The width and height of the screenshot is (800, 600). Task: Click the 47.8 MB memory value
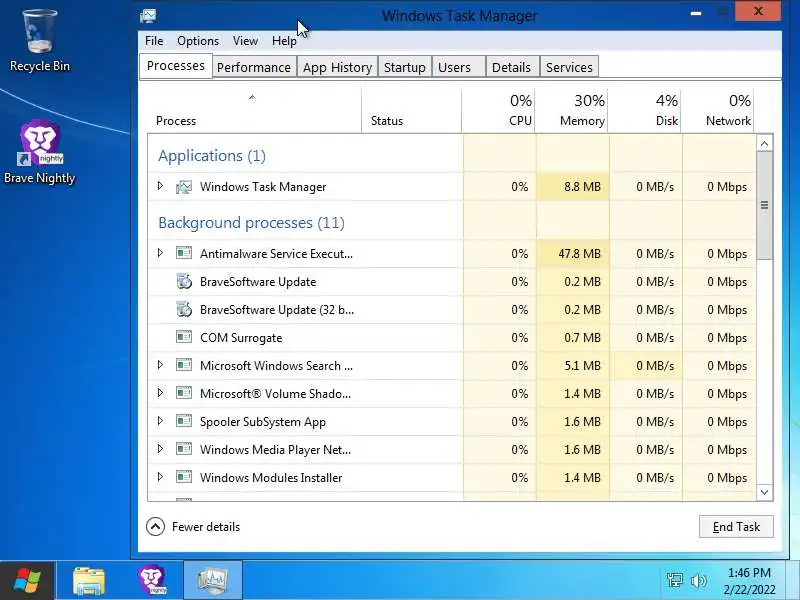coord(579,254)
